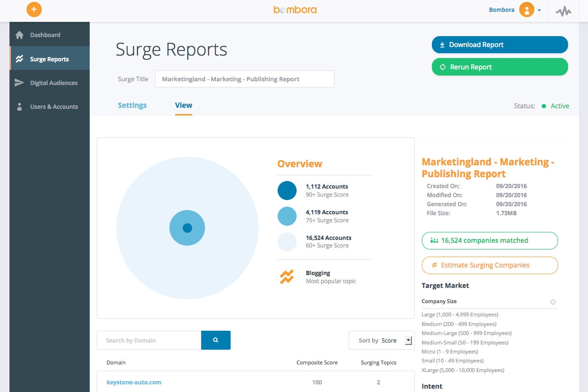This screenshot has width=588, height=392.
Task: Click the download arrow icon
Action: coord(442,45)
